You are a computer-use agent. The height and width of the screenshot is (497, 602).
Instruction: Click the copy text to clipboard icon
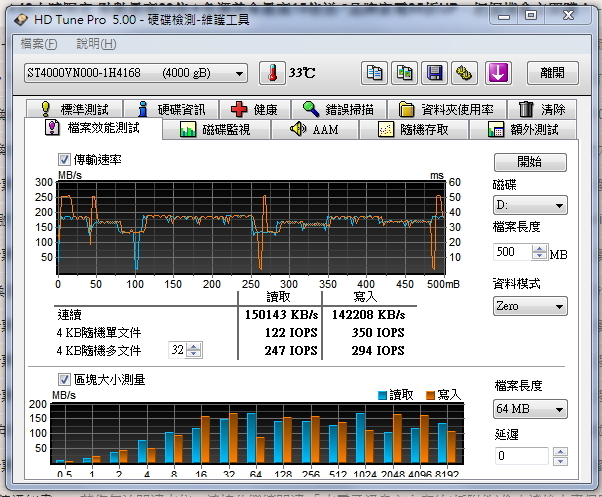click(374, 73)
